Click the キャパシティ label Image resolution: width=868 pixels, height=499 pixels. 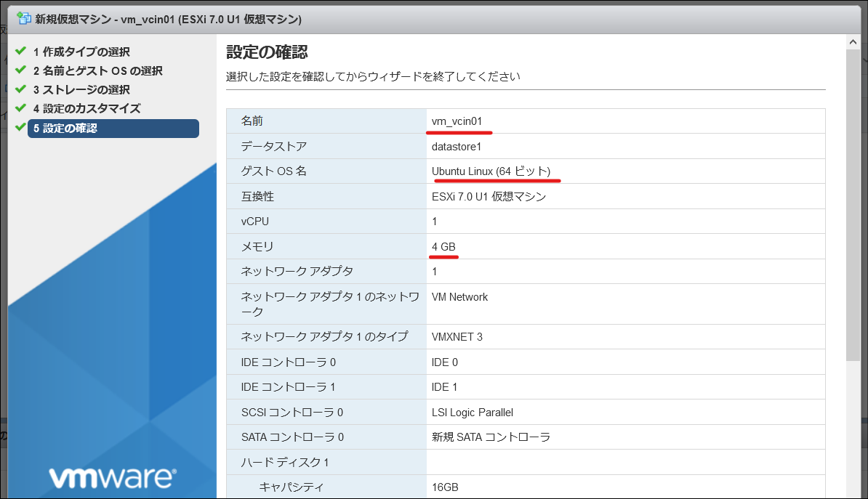(292, 487)
